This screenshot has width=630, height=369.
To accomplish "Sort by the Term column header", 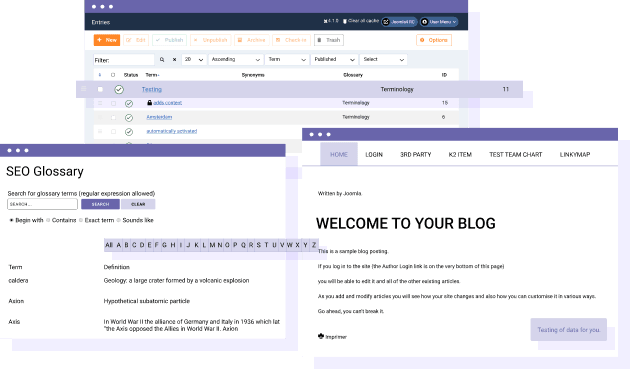I will click(152, 75).
